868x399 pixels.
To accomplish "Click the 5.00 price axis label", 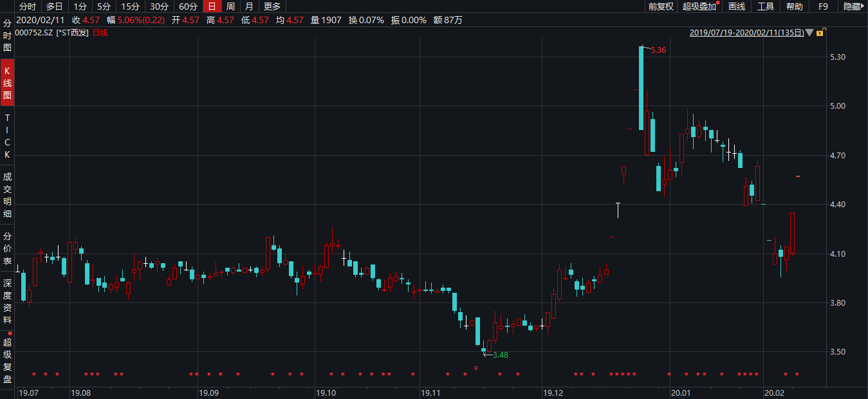I will [x=837, y=106].
